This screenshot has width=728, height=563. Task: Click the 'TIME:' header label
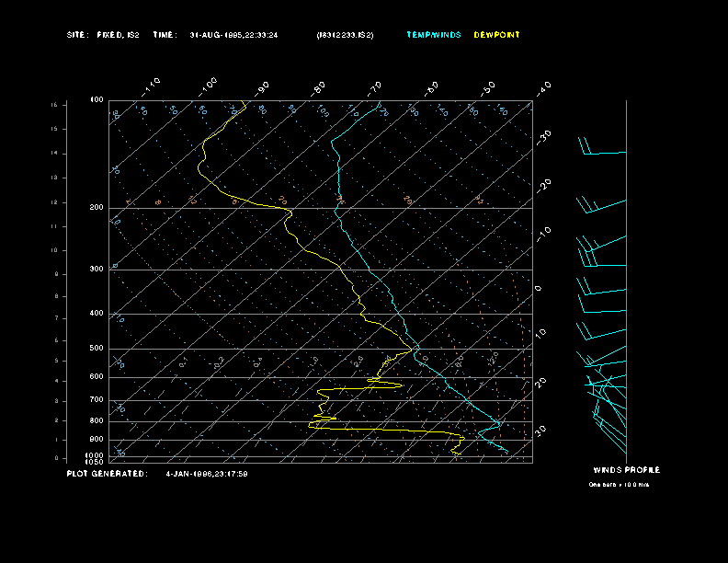pyautogui.click(x=165, y=35)
